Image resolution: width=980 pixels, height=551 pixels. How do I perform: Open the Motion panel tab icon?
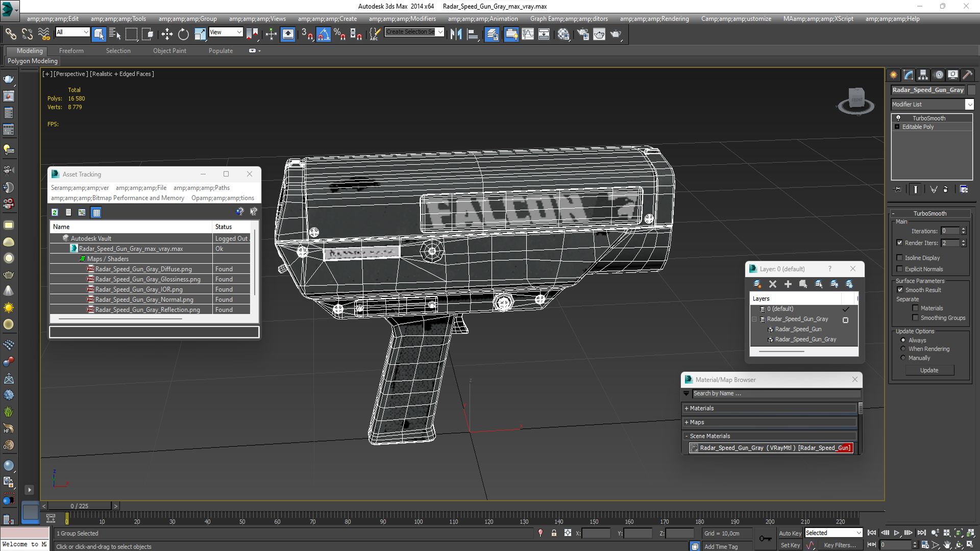pyautogui.click(x=938, y=75)
